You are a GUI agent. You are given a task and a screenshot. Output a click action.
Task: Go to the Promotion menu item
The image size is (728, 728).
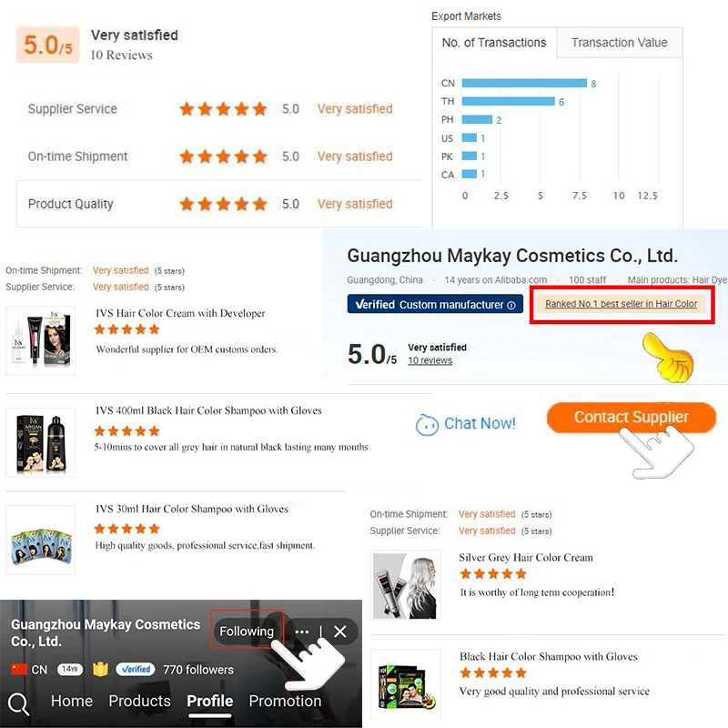(x=285, y=701)
